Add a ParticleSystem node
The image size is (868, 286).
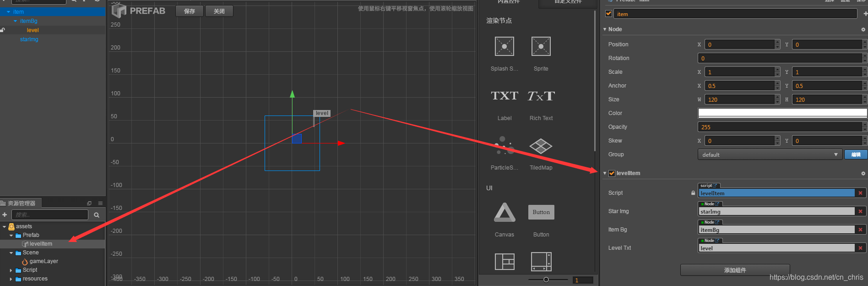(504, 146)
